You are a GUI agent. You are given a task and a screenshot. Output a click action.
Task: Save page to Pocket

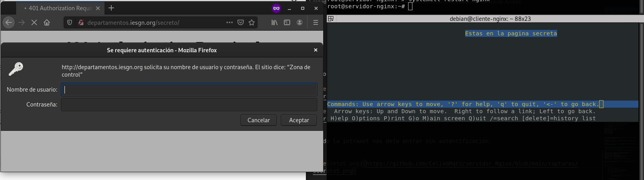[241, 22]
